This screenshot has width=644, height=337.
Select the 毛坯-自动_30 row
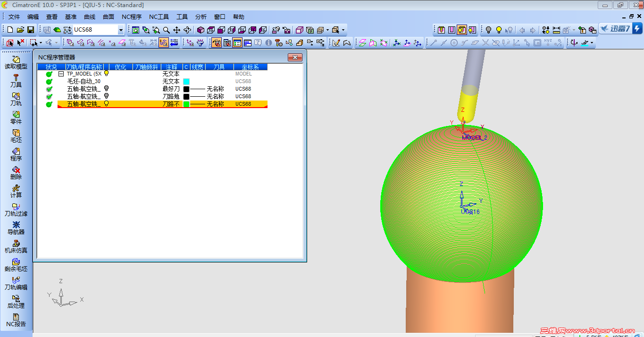pos(152,81)
